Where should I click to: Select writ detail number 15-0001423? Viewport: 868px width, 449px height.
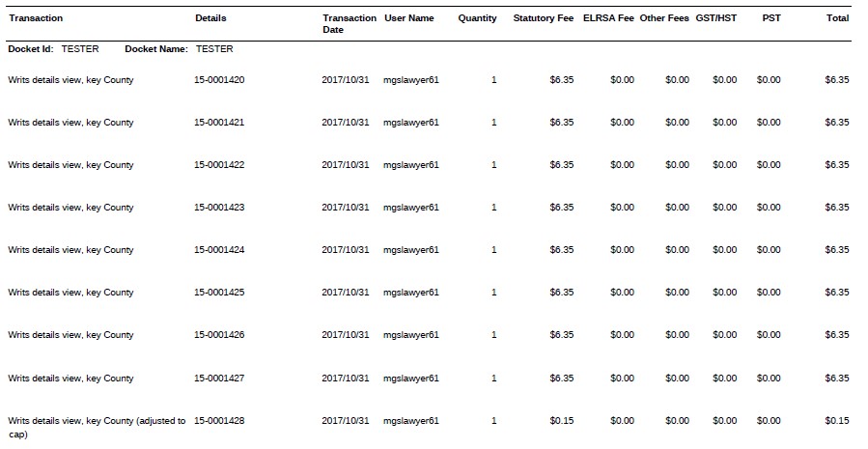pyautogui.click(x=219, y=208)
